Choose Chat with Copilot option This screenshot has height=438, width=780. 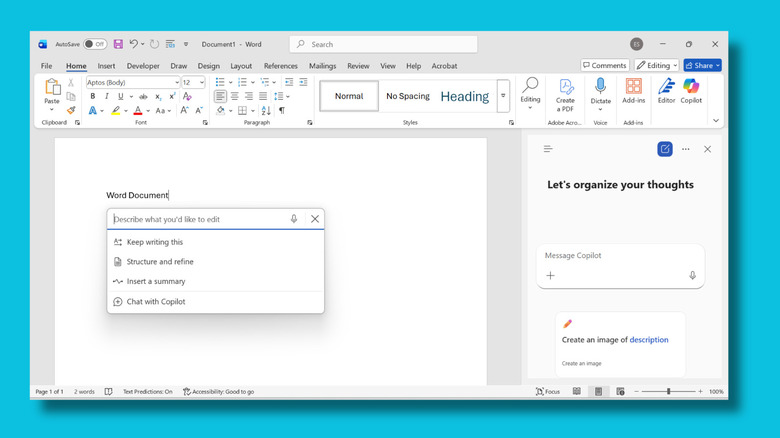[x=215, y=302]
